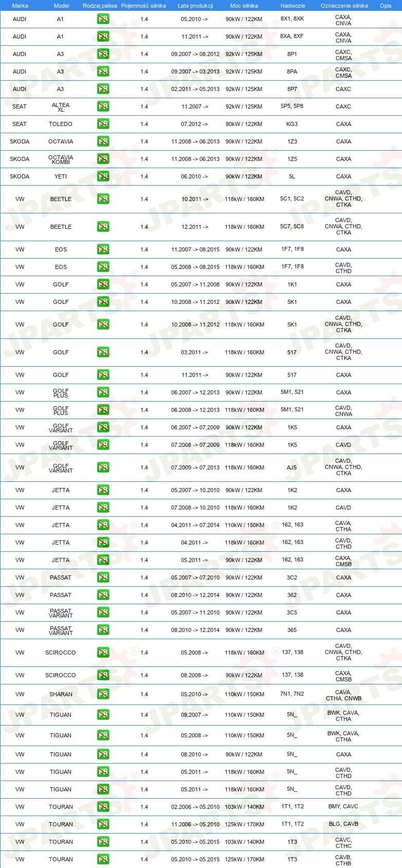The width and height of the screenshot is (402, 868).
Task: Click fuel icon in TOURAN BLG, CAVB row
Action: [103, 824]
